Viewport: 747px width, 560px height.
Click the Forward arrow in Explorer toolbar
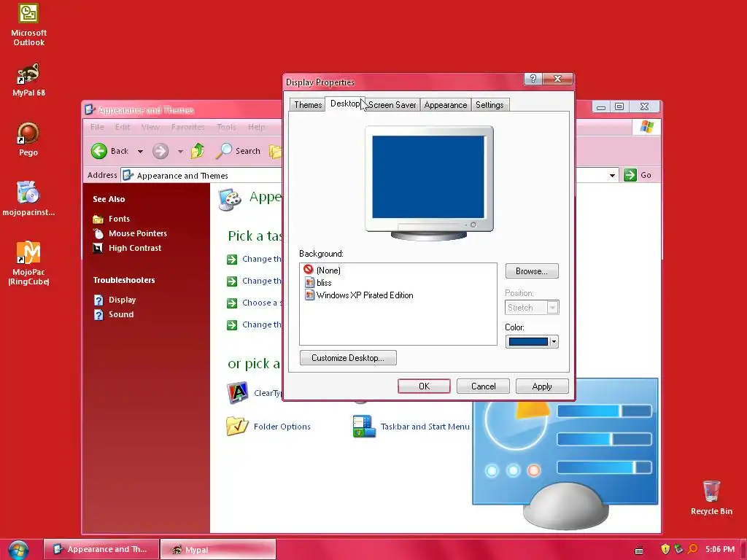(160, 151)
